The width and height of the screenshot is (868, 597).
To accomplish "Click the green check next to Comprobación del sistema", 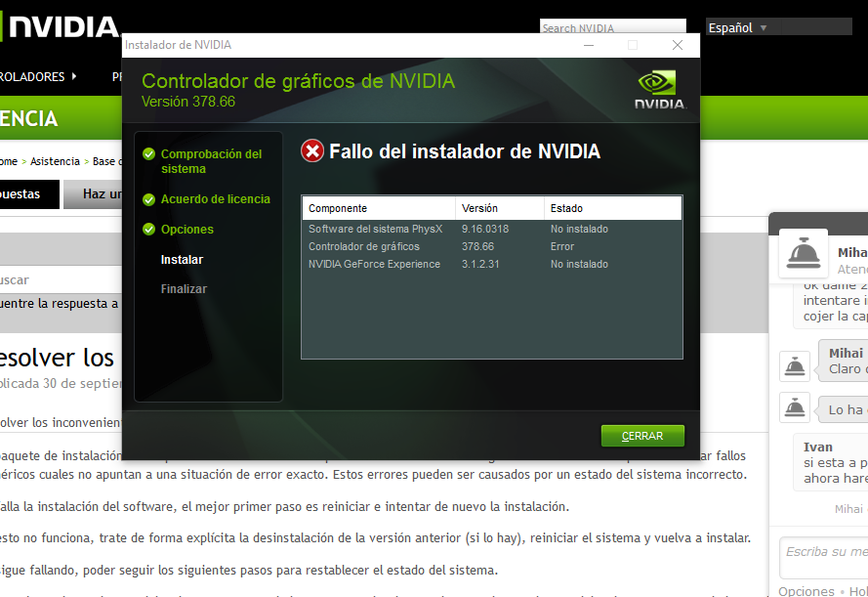I will click(x=149, y=154).
